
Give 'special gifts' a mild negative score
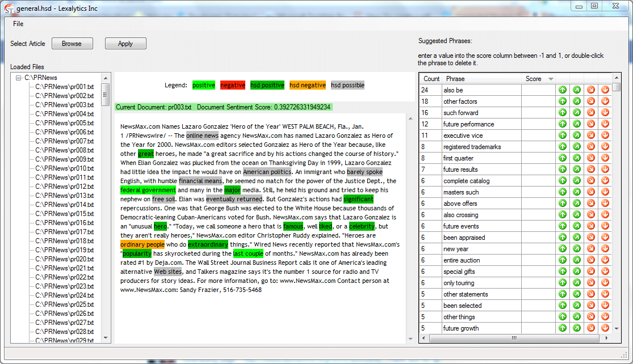[590, 271]
